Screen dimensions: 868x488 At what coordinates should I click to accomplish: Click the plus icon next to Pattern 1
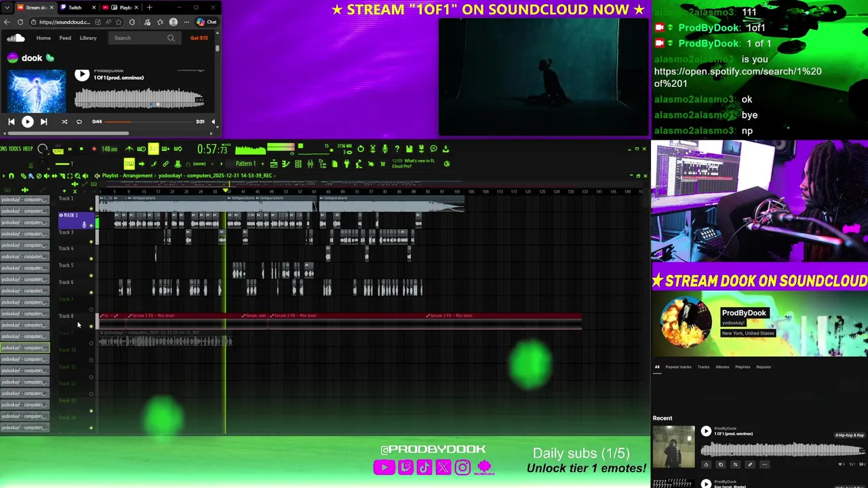coord(262,163)
